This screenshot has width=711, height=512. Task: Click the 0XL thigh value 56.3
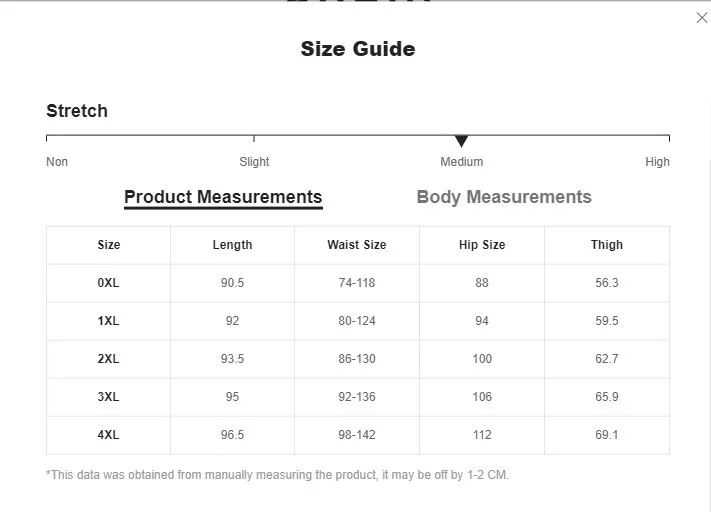coord(607,283)
